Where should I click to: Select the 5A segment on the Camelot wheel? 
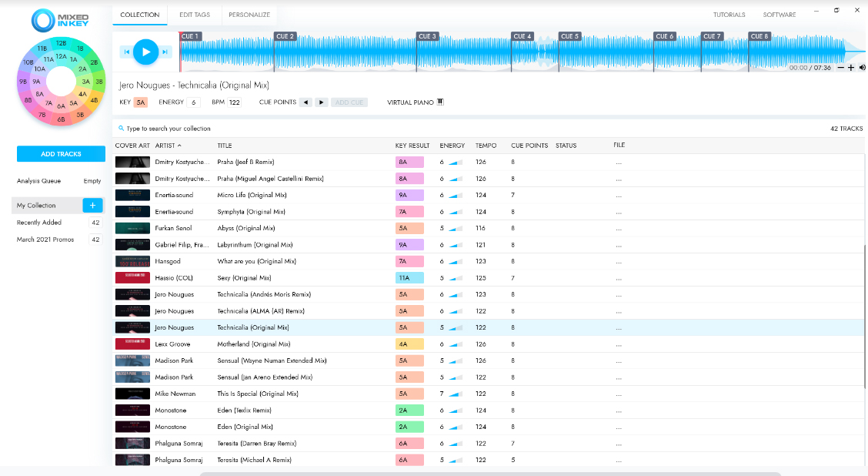click(x=74, y=102)
